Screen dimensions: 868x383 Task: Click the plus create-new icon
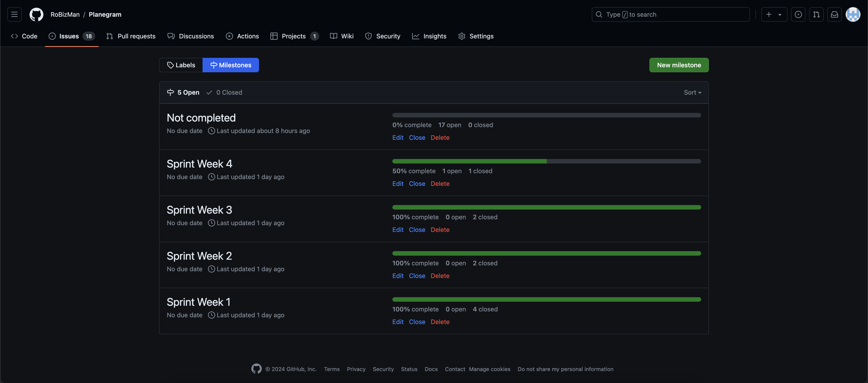click(x=769, y=14)
